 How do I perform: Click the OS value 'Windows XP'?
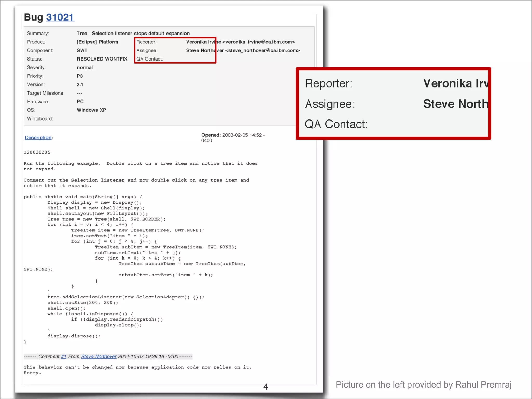[x=91, y=110]
